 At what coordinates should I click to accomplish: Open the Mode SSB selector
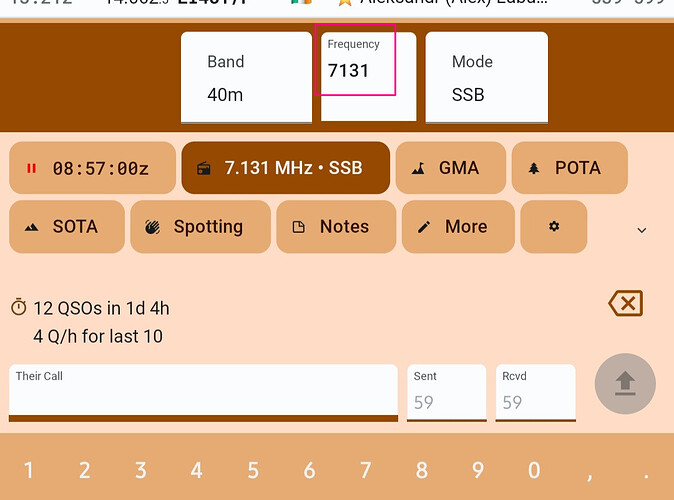[x=486, y=78]
